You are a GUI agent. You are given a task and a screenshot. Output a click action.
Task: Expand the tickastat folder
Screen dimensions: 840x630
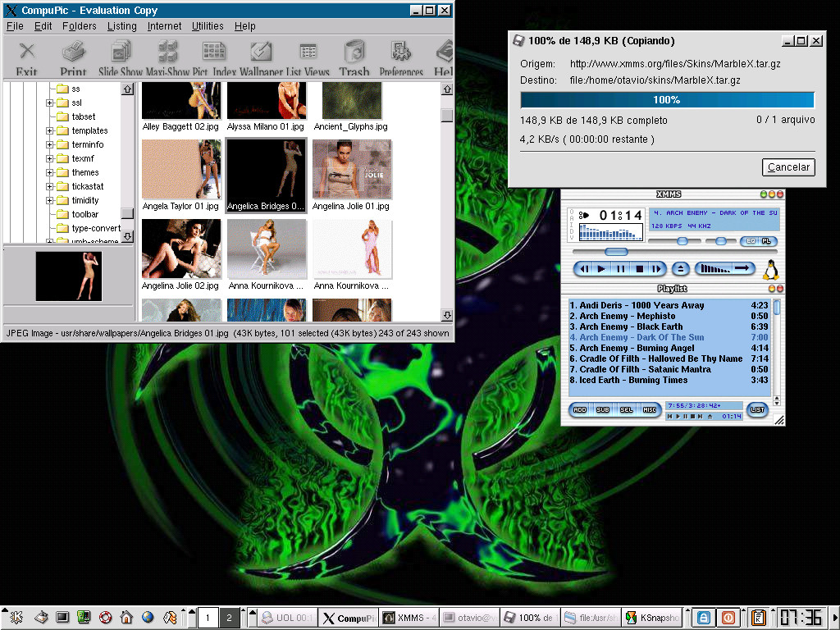point(50,186)
